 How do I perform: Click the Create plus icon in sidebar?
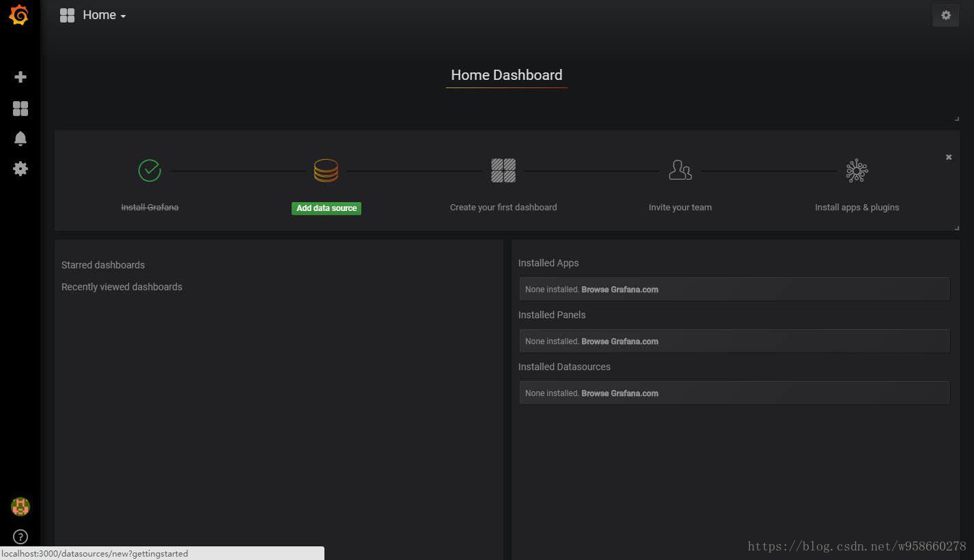coord(20,77)
